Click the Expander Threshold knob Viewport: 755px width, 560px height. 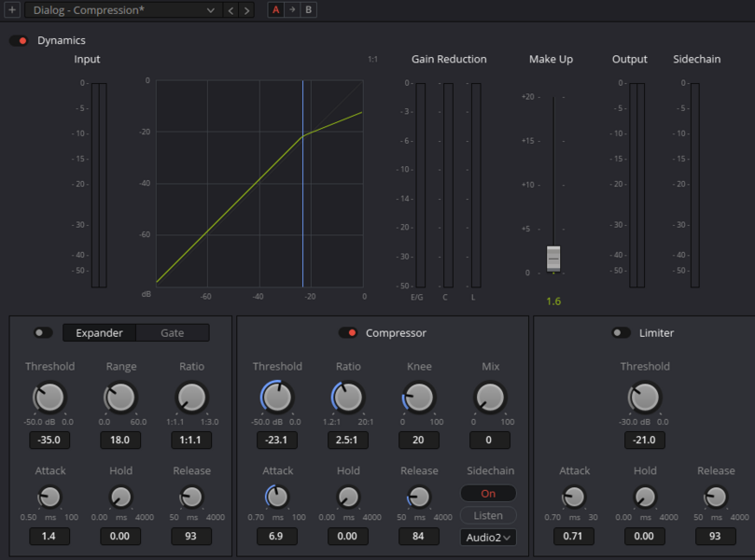(49, 398)
